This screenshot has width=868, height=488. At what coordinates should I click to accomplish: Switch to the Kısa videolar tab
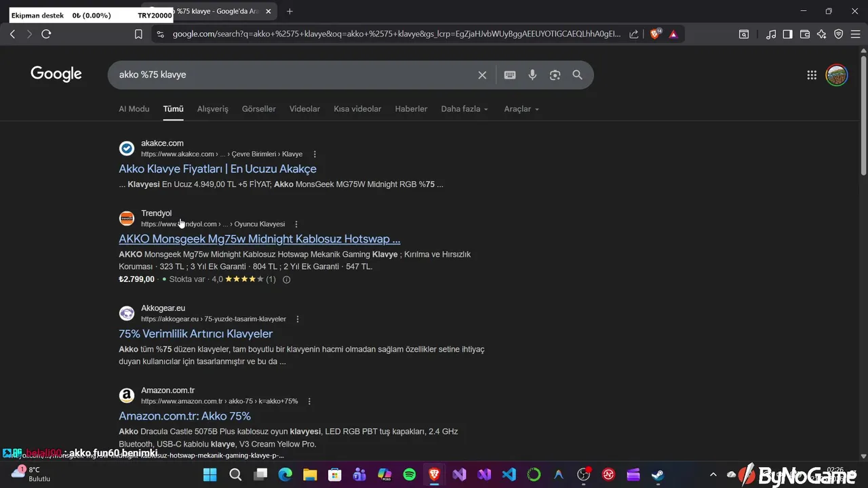pos(357,109)
